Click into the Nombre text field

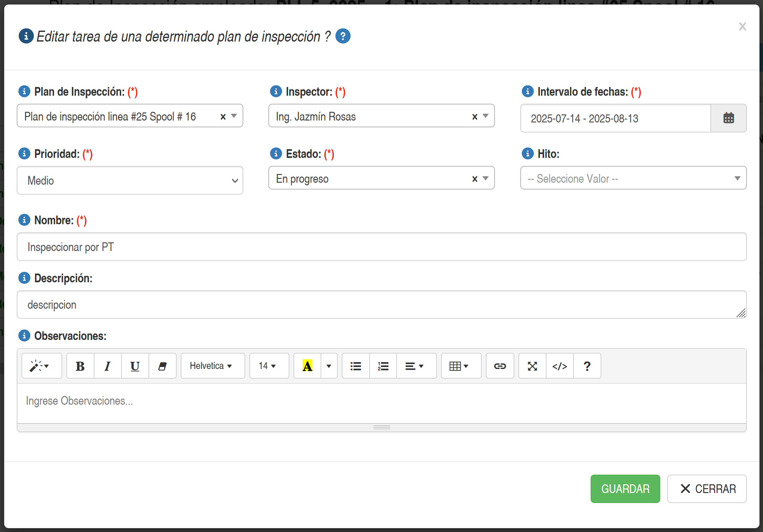tap(381, 247)
